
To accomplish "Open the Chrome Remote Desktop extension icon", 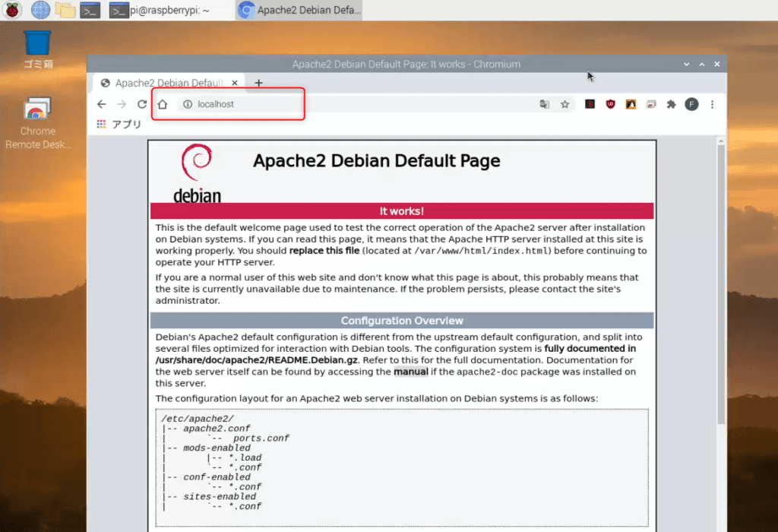I will 651,104.
